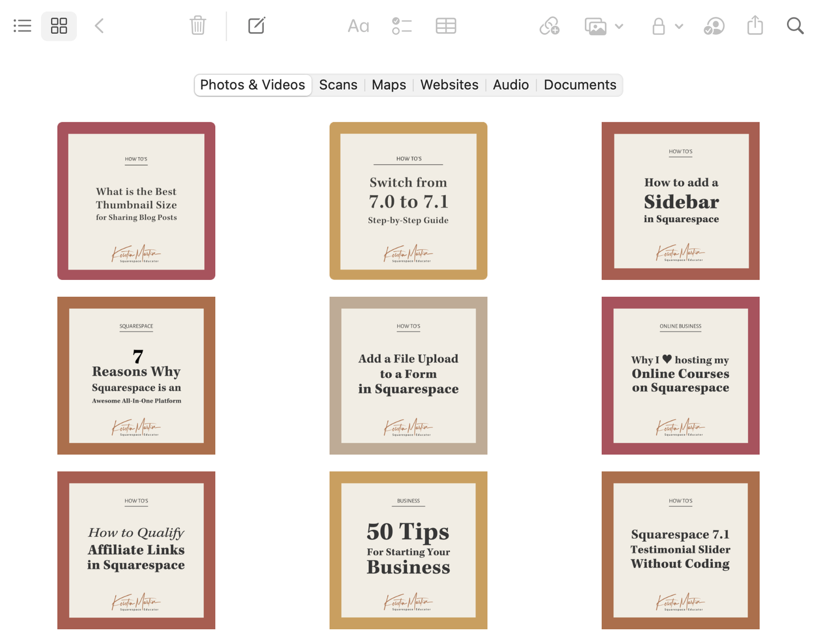Expand the media dropdown arrow
817x644 pixels.
click(x=619, y=26)
